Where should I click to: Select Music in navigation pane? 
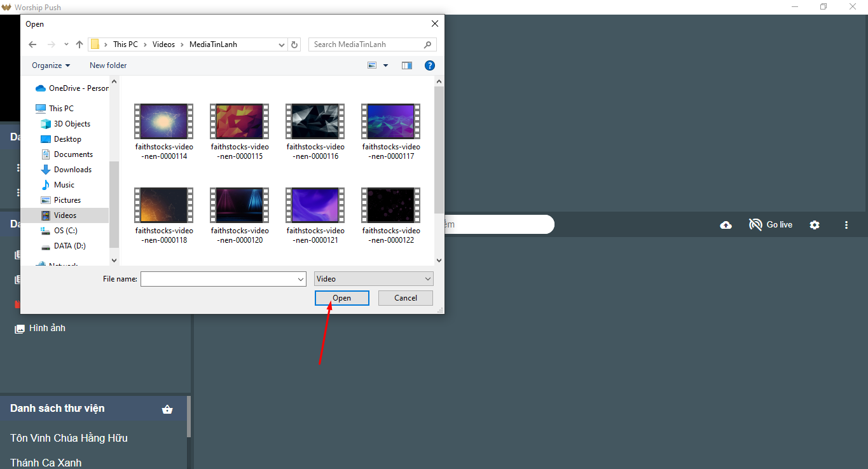point(58,185)
